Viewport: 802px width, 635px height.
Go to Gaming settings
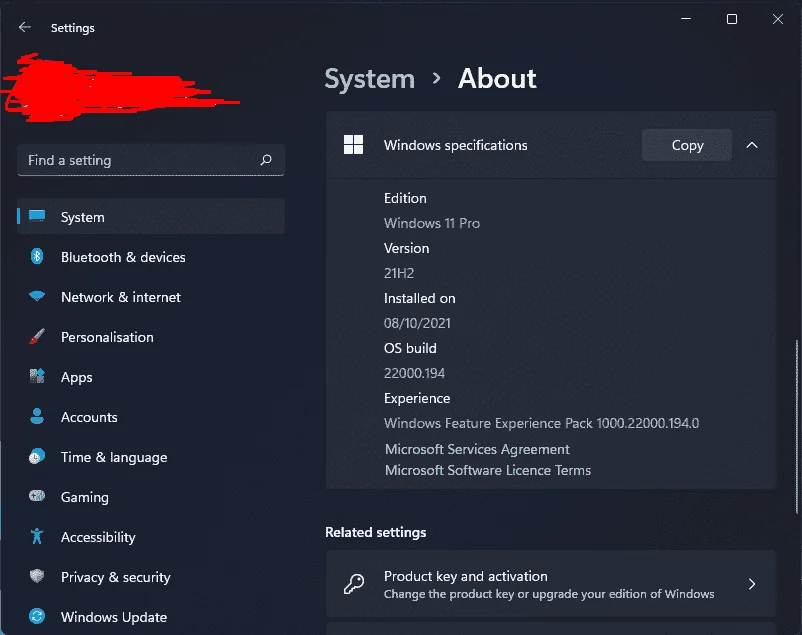pyautogui.click(x=151, y=496)
